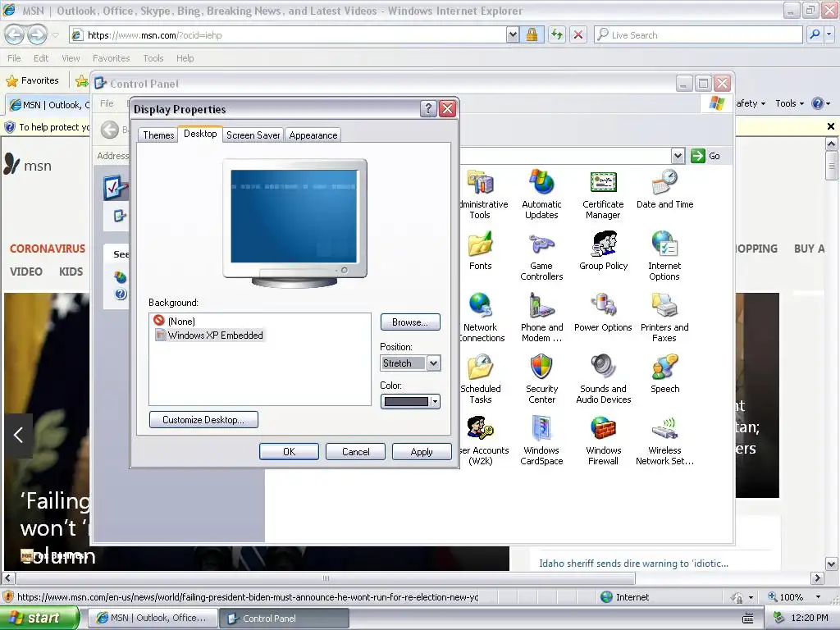The height and width of the screenshot is (630, 840).
Task: Expand the Control Panel address dropdown
Action: click(678, 156)
